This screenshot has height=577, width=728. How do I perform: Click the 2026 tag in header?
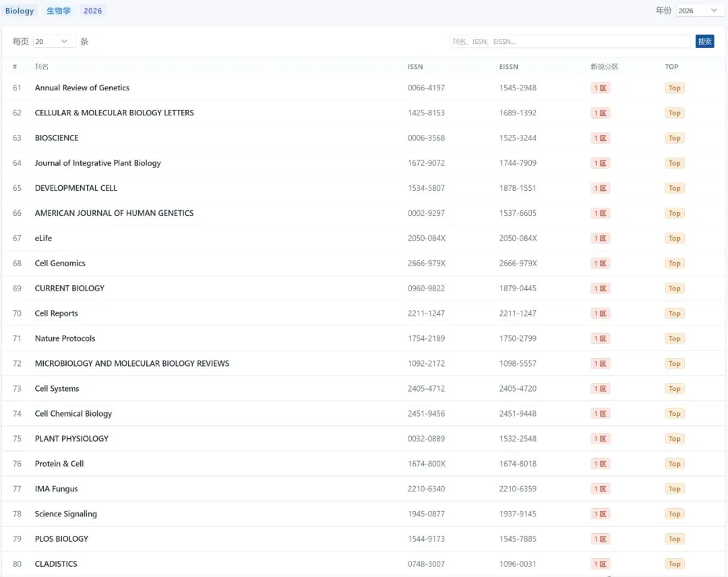(x=93, y=11)
